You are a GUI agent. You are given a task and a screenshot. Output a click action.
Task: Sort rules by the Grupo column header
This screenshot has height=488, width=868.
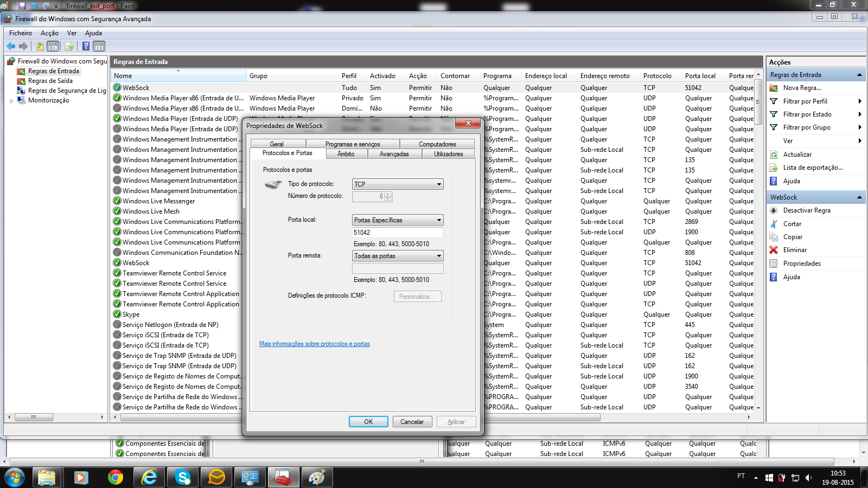(292, 76)
